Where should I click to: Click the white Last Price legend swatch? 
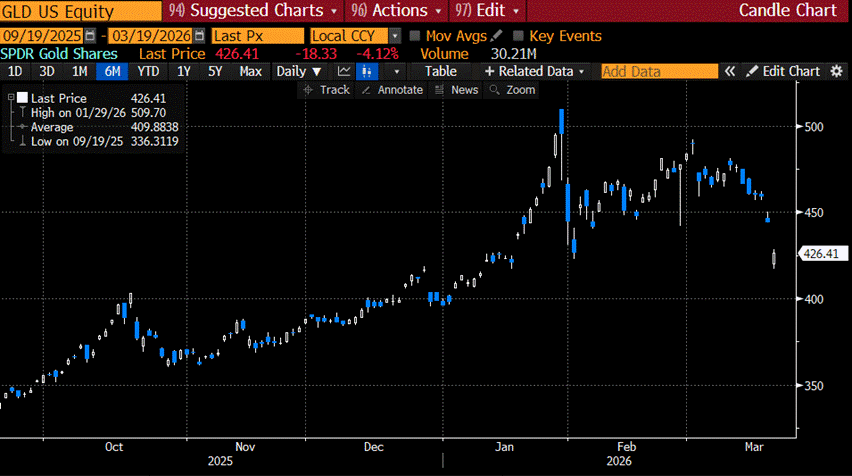click(21, 98)
